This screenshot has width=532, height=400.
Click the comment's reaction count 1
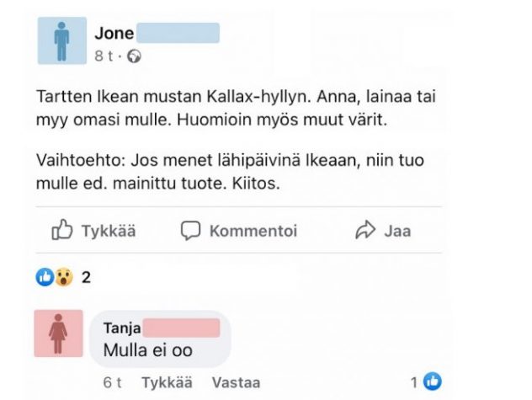click(x=415, y=381)
